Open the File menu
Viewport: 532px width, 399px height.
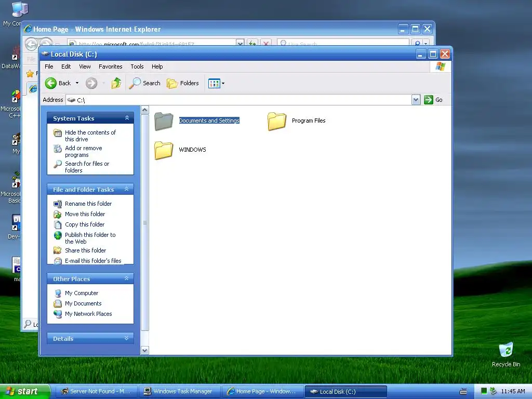[49, 66]
